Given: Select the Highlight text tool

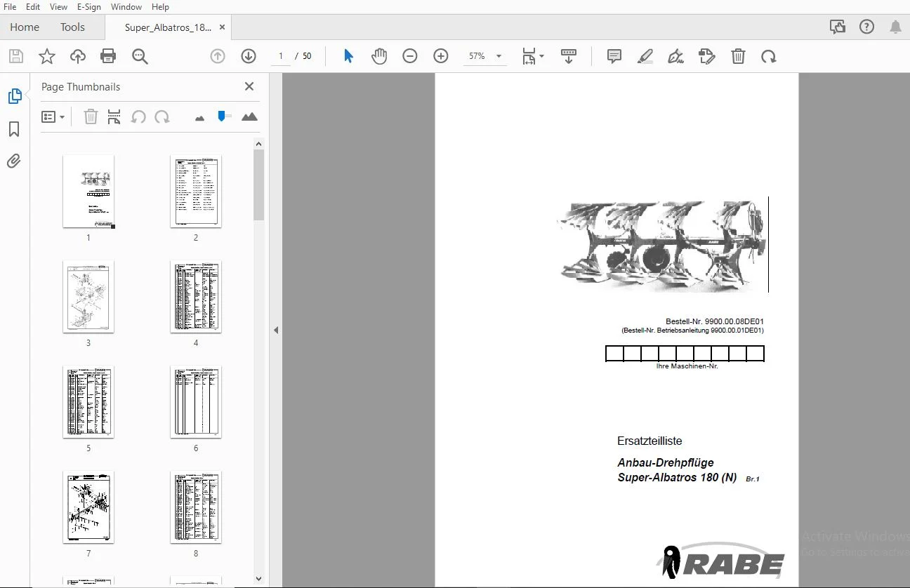Looking at the screenshot, I should (x=645, y=56).
